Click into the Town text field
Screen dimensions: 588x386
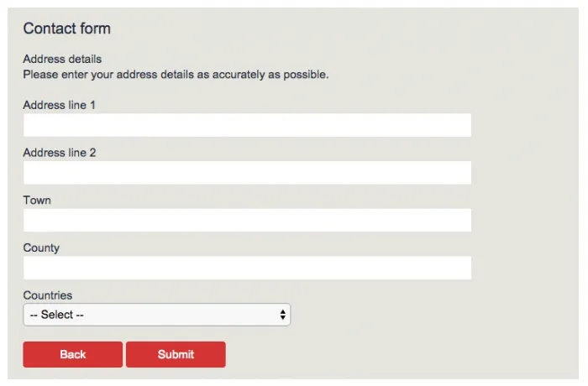tap(247, 221)
